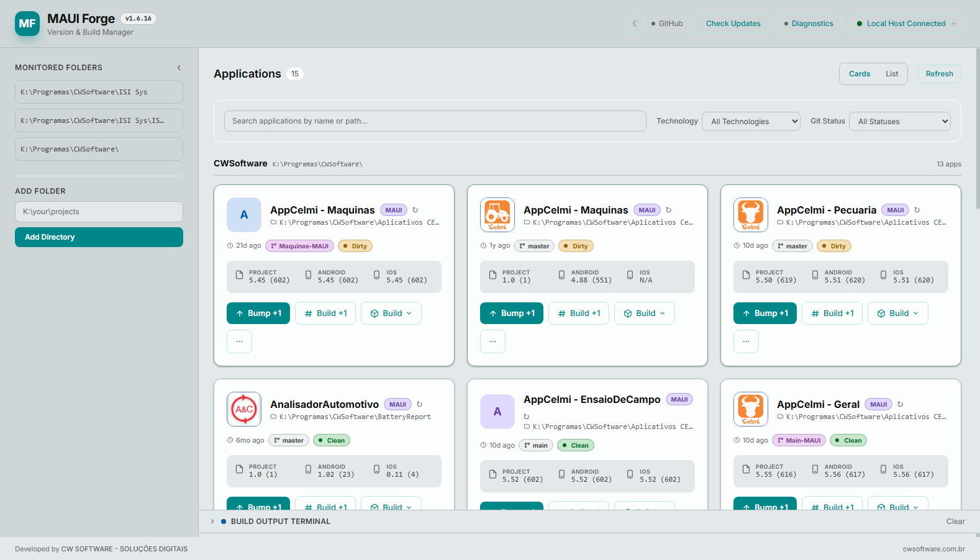Click refresh icon beside AppCelmi - Pecuaria
Viewport: 980px width, 560px height.
[x=917, y=210]
